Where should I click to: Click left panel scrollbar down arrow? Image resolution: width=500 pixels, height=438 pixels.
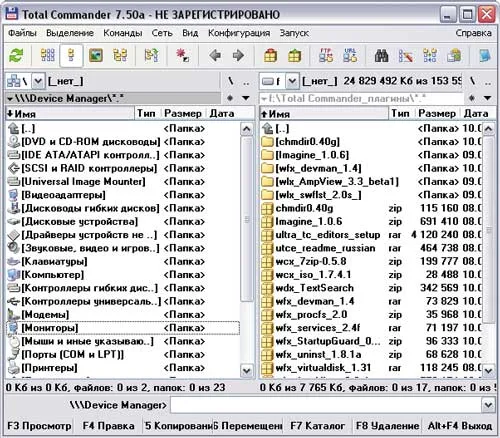pos(246,370)
